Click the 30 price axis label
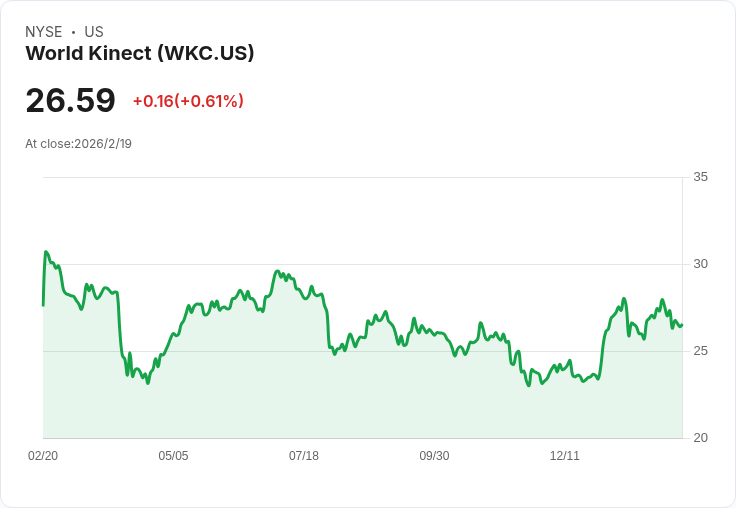The width and height of the screenshot is (736, 508). 700,264
